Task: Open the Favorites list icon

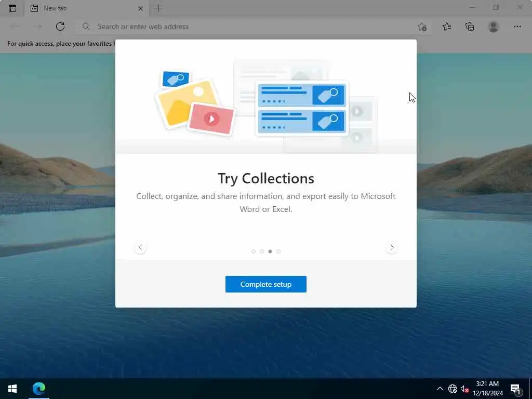Action: coord(447,26)
